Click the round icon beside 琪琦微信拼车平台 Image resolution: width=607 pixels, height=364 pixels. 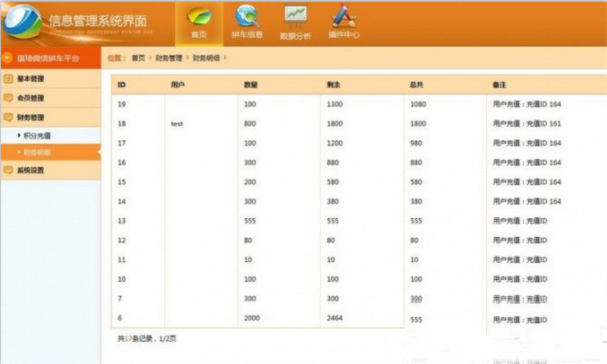click(7, 58)
